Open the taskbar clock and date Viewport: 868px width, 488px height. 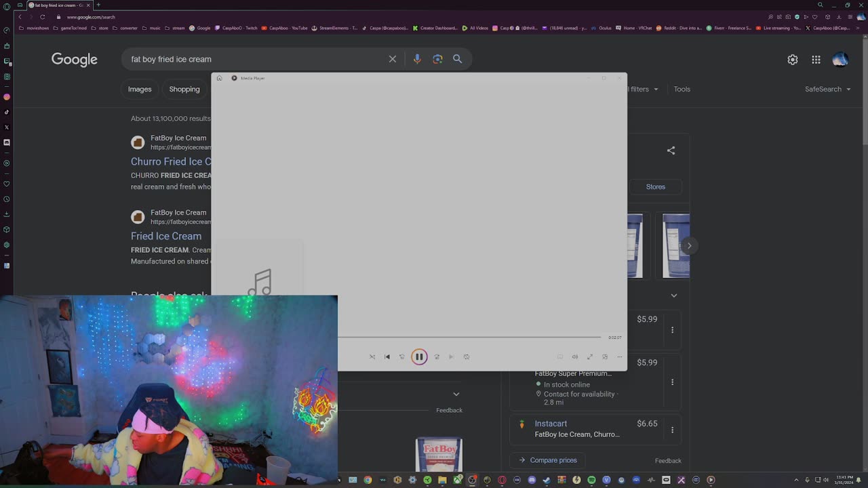[844, 480]
